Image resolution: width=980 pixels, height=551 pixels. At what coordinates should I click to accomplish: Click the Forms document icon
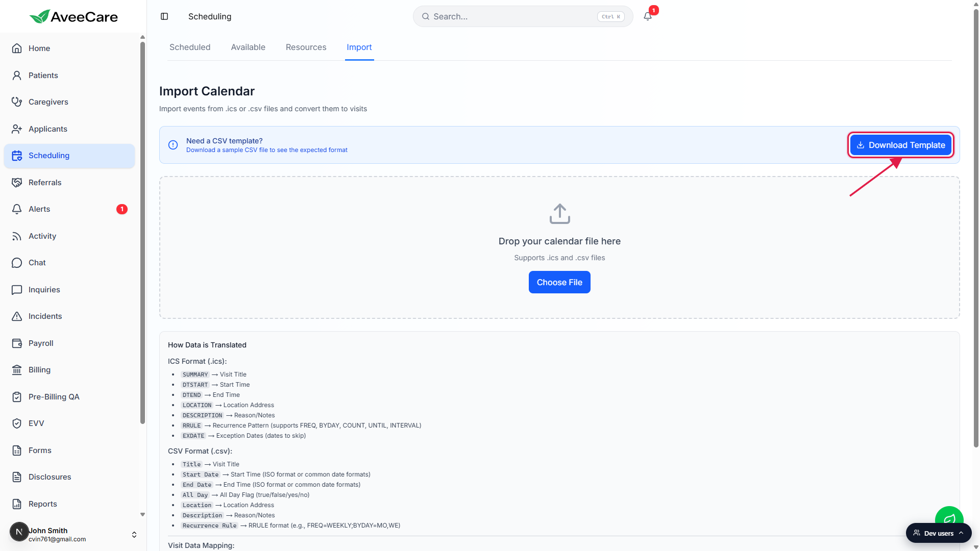click(x=17, y=450)
